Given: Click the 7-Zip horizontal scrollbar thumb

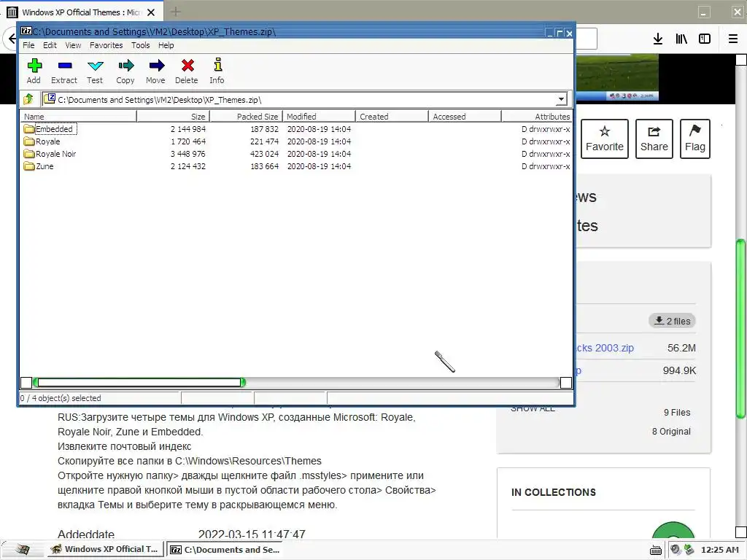Looking at the screenshot, I should (140, 382).
